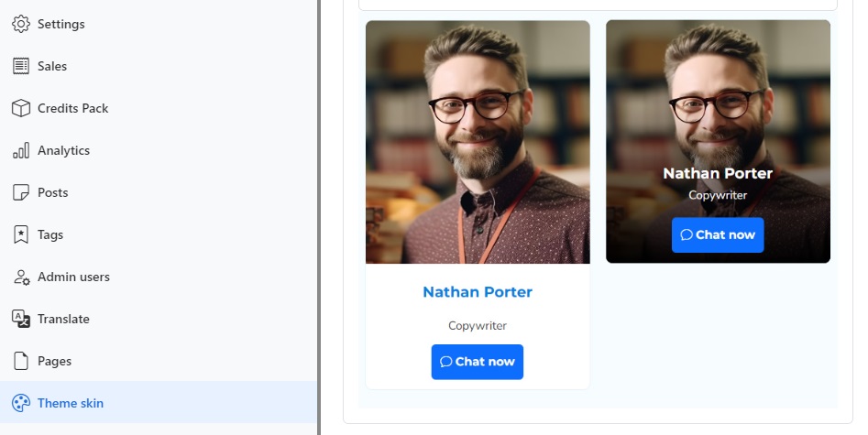Click the Tags bookmark star icon
The height and width of the screenshot is (435, 868).
click(x=21, y=234)
